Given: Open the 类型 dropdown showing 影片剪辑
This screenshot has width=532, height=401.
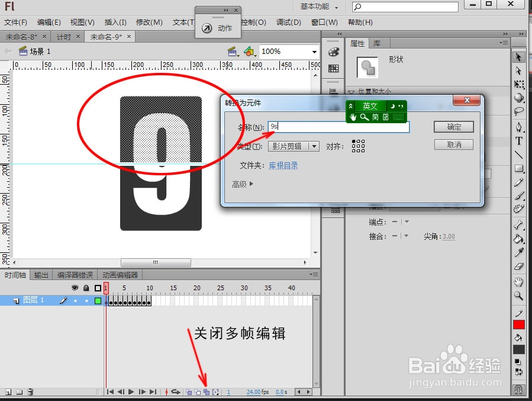Looking at the screenshot, I should pos(294,146).
